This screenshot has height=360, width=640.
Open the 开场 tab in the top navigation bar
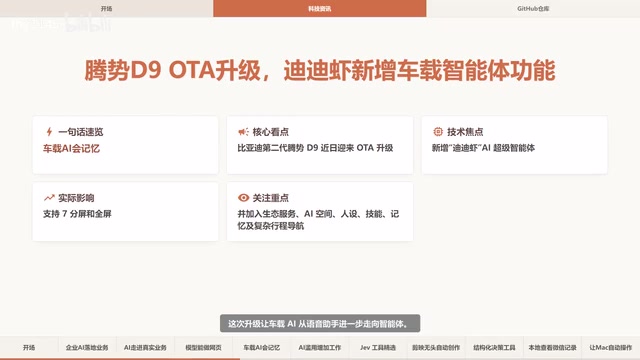coord(107,9)
